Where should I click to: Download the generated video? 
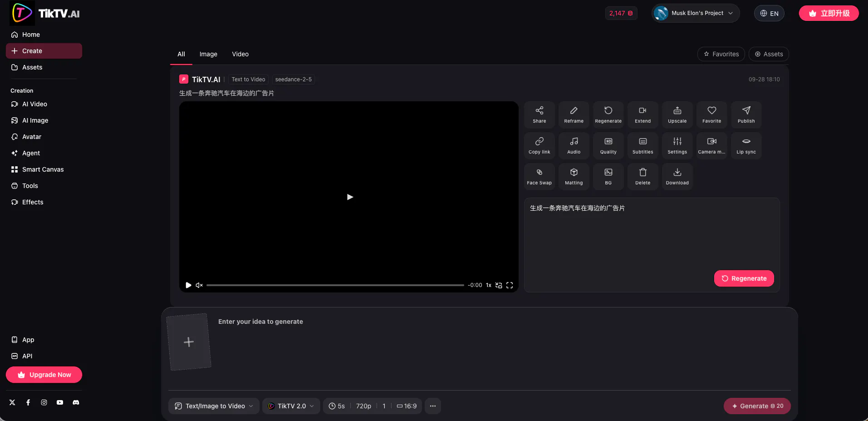677,176
